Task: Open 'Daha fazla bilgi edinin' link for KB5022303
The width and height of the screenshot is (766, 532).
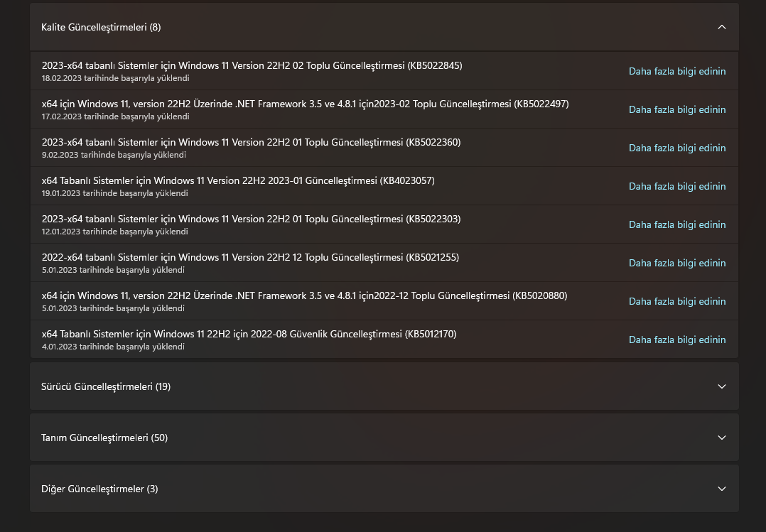Action: tap(677, 224)
